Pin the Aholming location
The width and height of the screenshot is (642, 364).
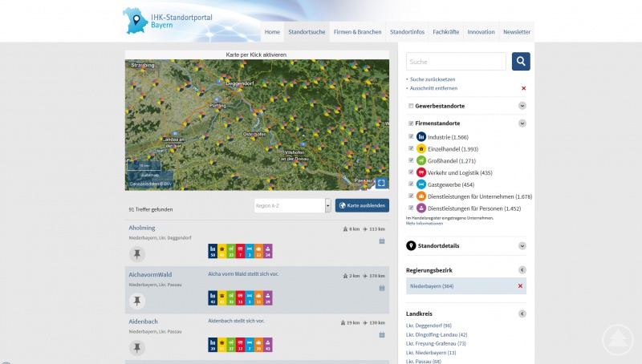pos(137,254)
